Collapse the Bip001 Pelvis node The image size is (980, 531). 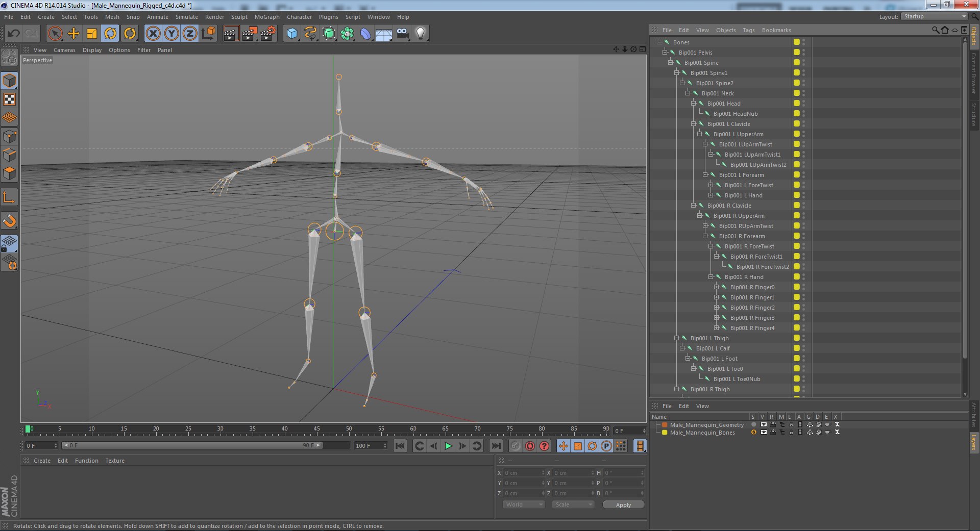click(665, 52)
